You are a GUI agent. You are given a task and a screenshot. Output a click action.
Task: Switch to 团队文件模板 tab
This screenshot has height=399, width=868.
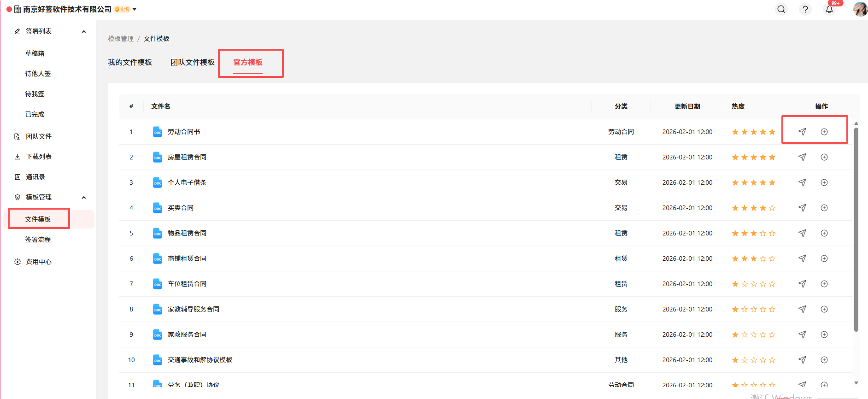click(193, 62)
